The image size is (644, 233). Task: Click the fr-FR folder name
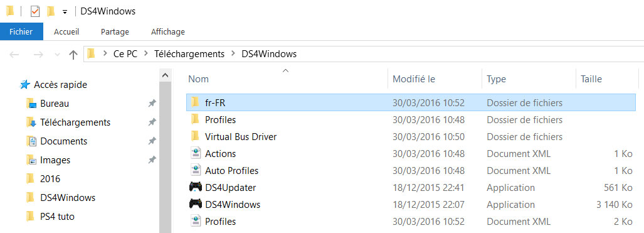(215, 102)
